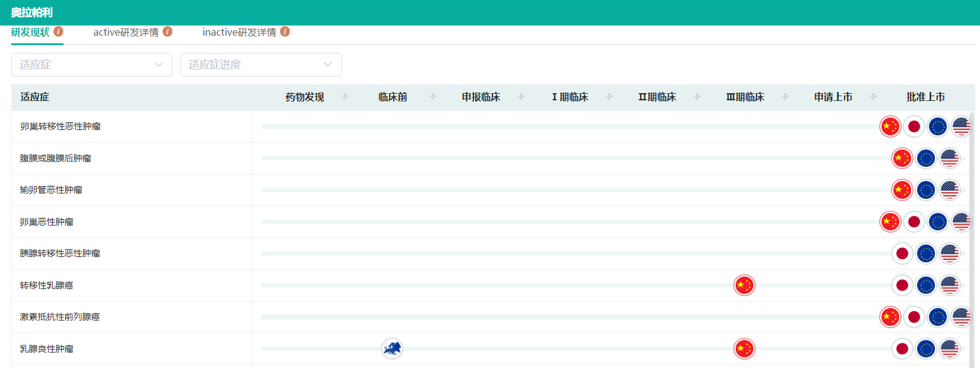The width and height of the screenshot is (980, 368).
Task: Click China flag at III期临床 for 转移性乳腺癌
Action: (x=744, y=285)
